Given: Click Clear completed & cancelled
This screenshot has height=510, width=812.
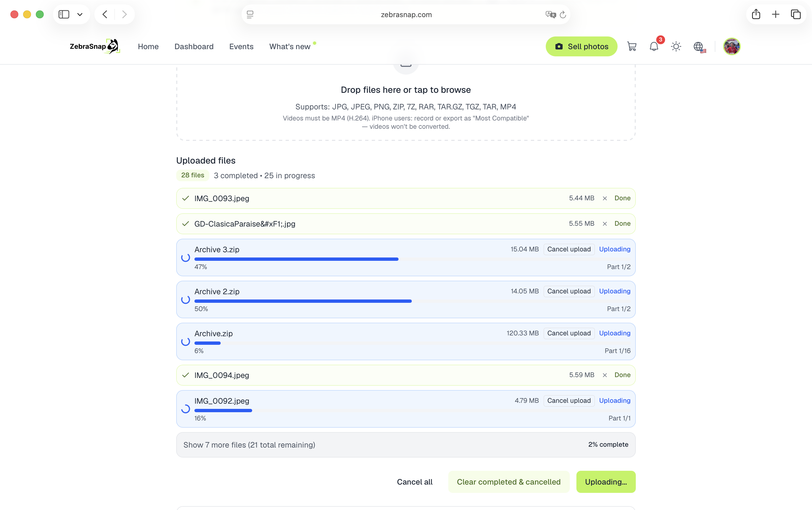Looking at the screenshot, I should click(x=508, y=482).
